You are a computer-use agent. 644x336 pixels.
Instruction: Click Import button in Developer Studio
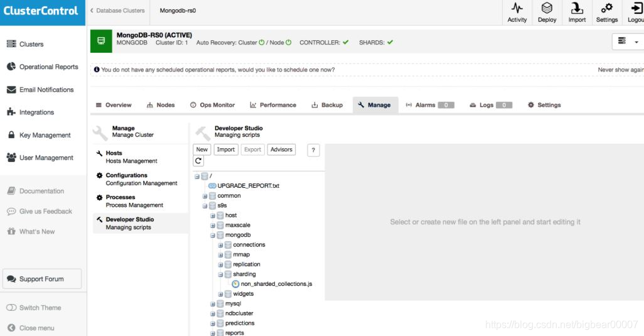(x=225, y=149)
